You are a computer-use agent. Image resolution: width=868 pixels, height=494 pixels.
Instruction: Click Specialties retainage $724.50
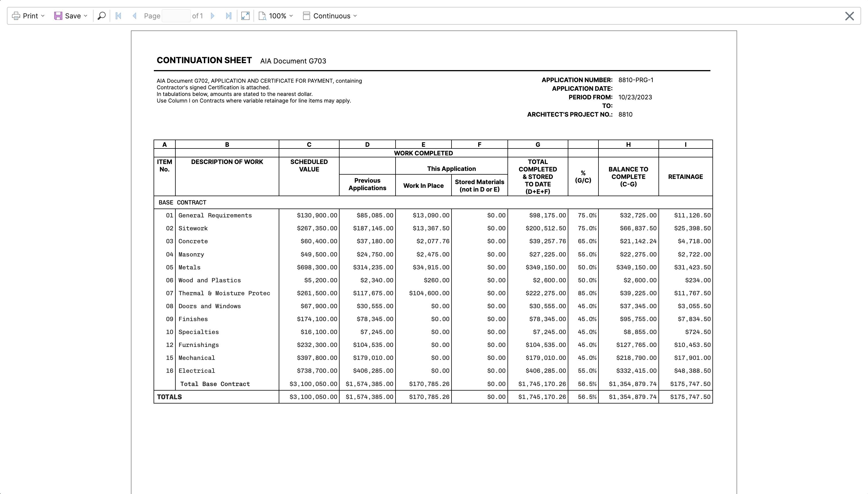pyautogui.click(x=698, y=332)
